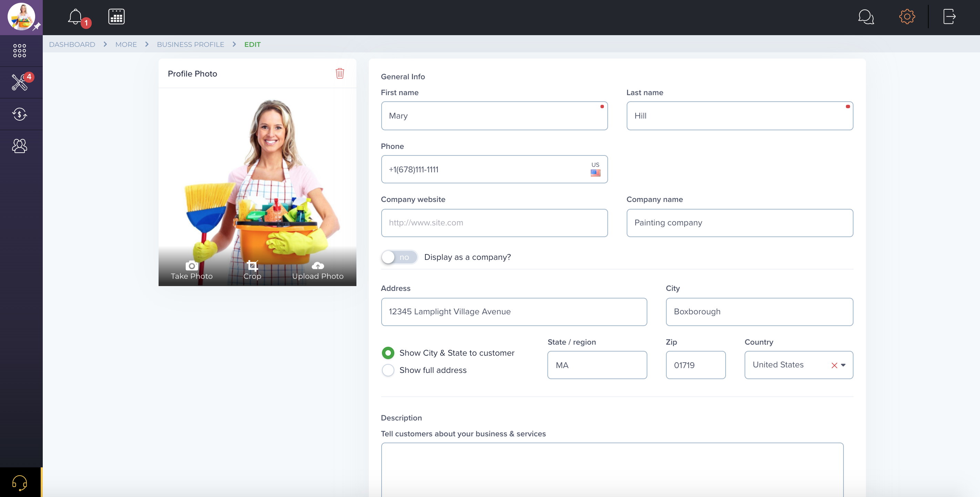Click into the Description text area
The image size is (980, 497).
click(612, 470)
